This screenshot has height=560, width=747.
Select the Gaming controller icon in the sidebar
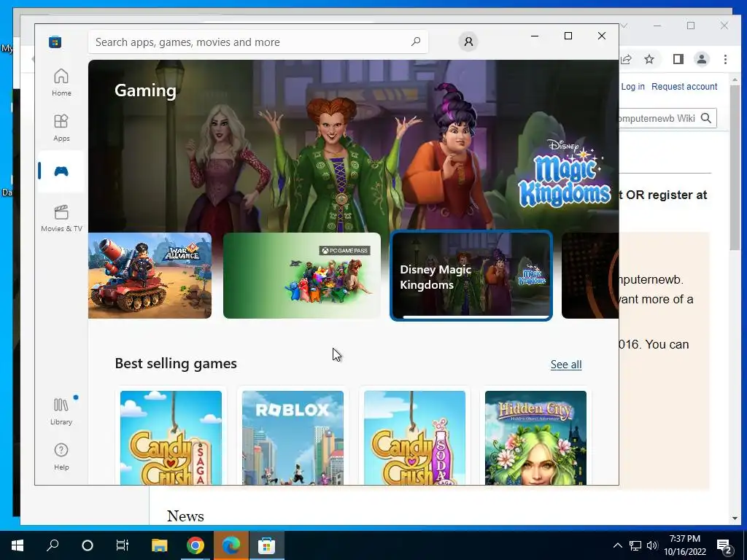(61, 171)
